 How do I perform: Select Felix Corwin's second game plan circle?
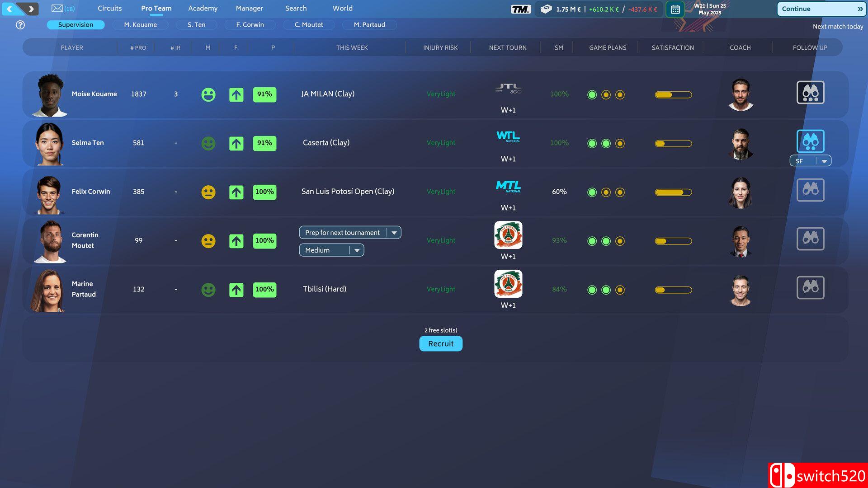point(606,192)
